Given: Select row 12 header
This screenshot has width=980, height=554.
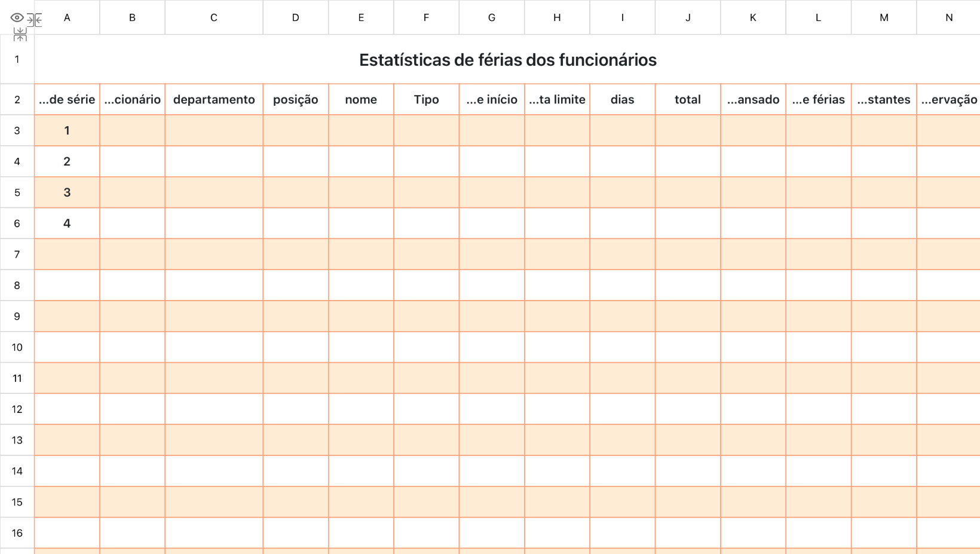Looking at the screenshot, I should [17, 409].
